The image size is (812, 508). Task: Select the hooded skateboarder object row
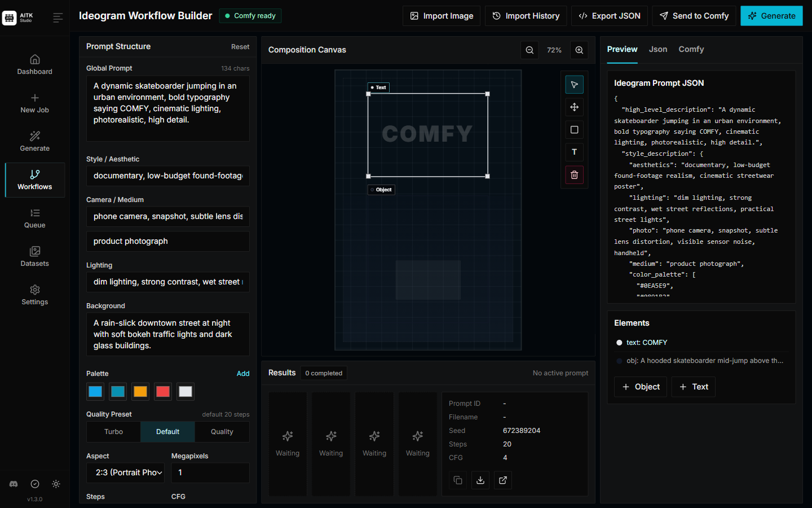pos(701,361)
